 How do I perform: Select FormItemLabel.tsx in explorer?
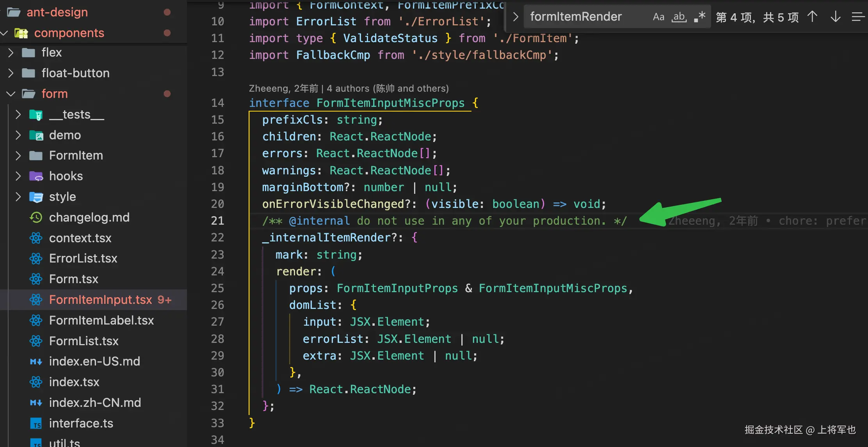click(x=101, y=320)
